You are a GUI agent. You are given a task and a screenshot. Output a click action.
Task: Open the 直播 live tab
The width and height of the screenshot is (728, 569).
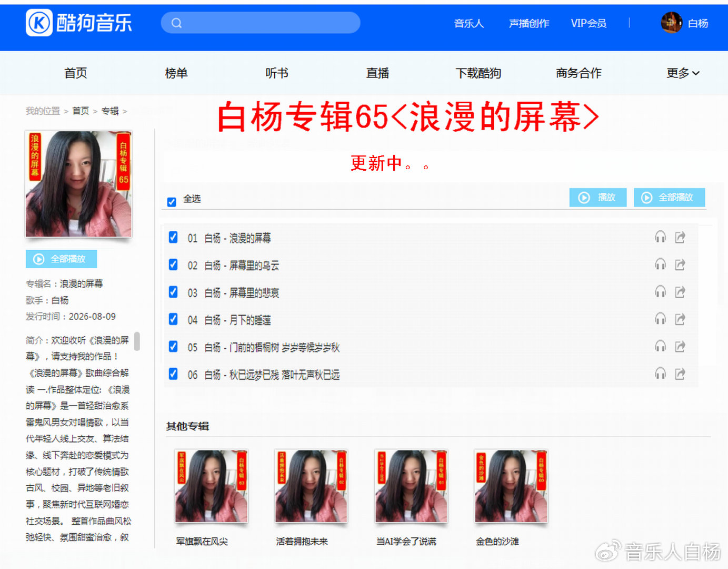[x=377, y=73]
